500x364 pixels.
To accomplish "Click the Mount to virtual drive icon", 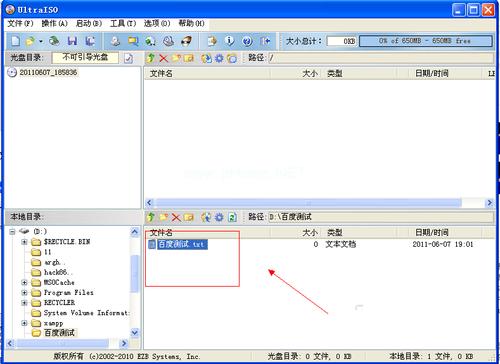I will 168,41.
